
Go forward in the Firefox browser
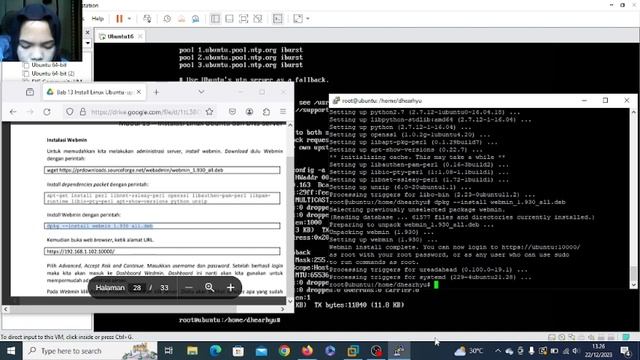30,112
